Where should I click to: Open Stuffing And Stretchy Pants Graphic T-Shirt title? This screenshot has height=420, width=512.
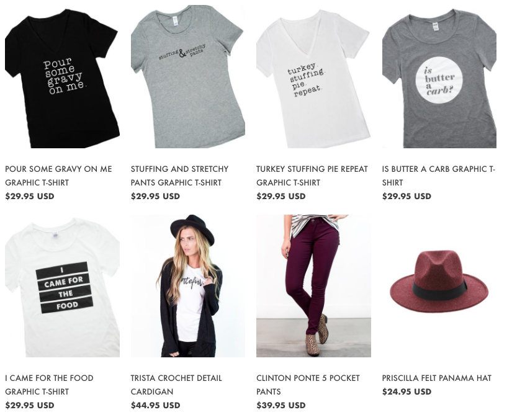coord(179,176)
